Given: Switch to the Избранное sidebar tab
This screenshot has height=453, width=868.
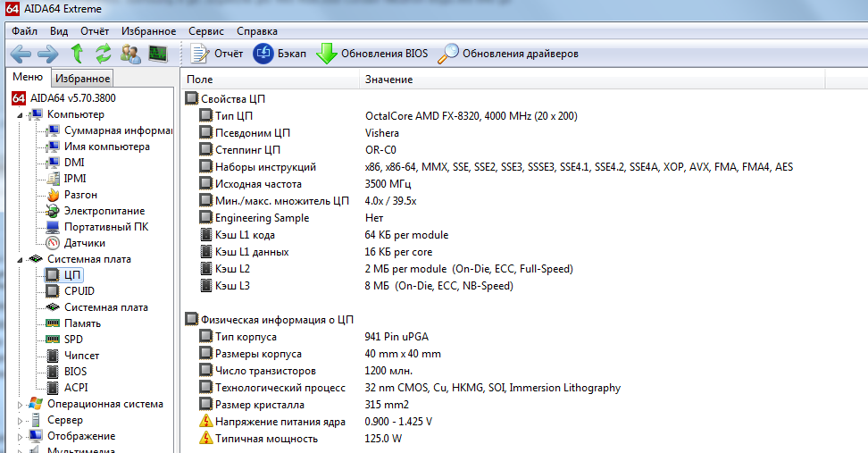Looking at the screenshot, I should [x=82, y=78].
